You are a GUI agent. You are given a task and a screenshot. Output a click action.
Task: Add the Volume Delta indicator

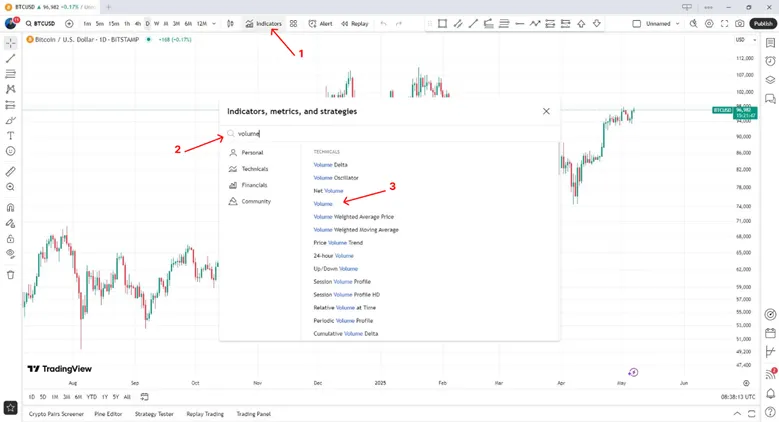[x=330, y=165]
